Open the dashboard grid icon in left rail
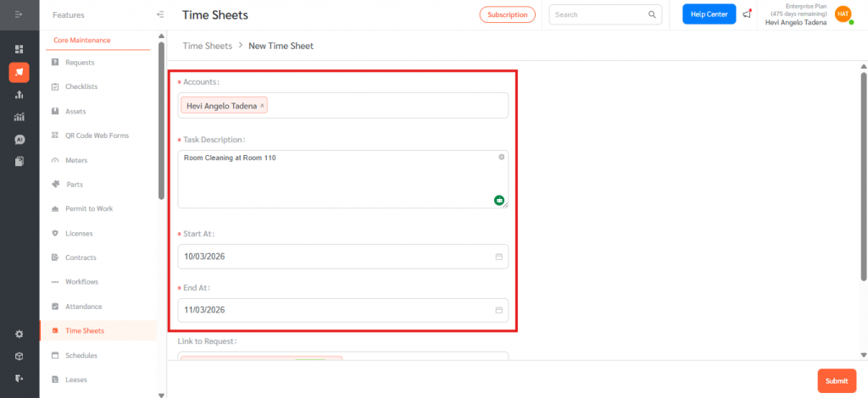 coord(19,49)
